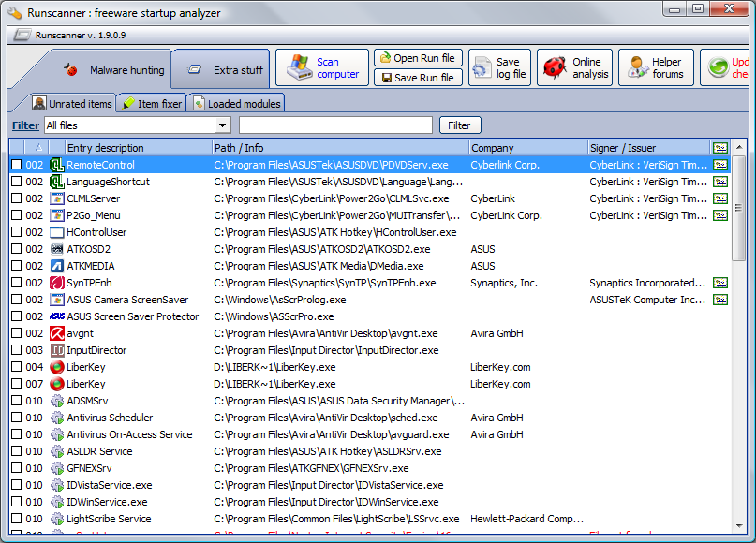Check the InputDirector entry checkbox
The width and height of the screenshot is (756, 543).
pos(16,350)
